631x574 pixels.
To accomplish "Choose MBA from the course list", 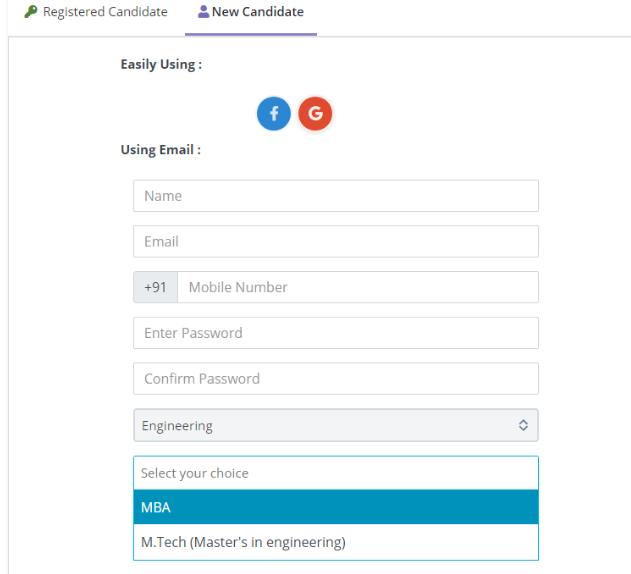I will pyautogui.click(x=335, y=507).
